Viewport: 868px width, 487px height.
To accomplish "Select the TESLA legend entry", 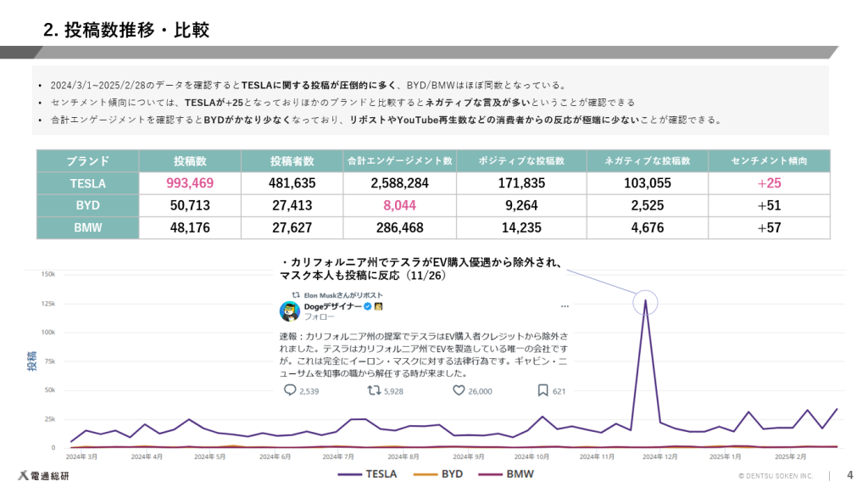I will pyautogui.click(x=368, y=473).
